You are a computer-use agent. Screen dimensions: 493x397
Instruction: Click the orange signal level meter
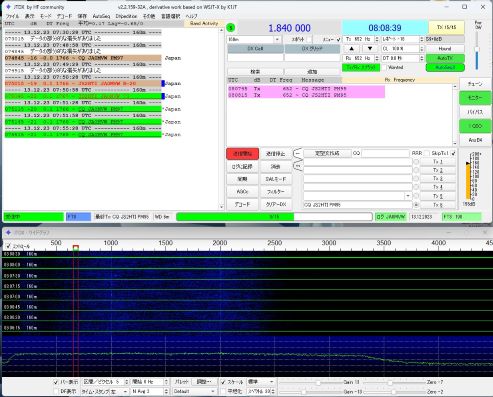coord(468,180)
